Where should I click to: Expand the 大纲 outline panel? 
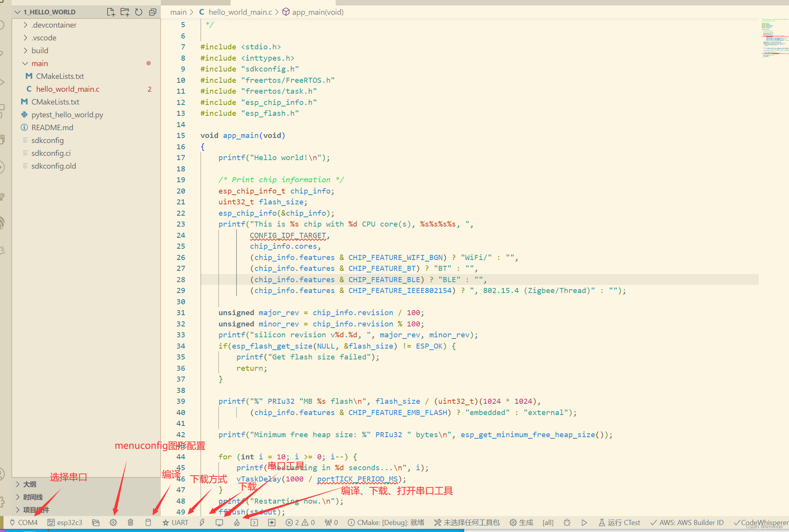[x=86, y=484]
